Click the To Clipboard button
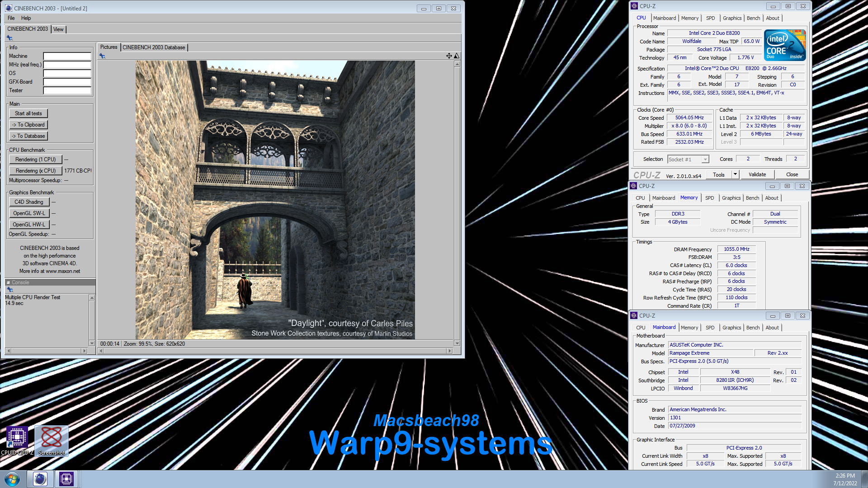This screenshot has width=868, height=488. point(28,125)
